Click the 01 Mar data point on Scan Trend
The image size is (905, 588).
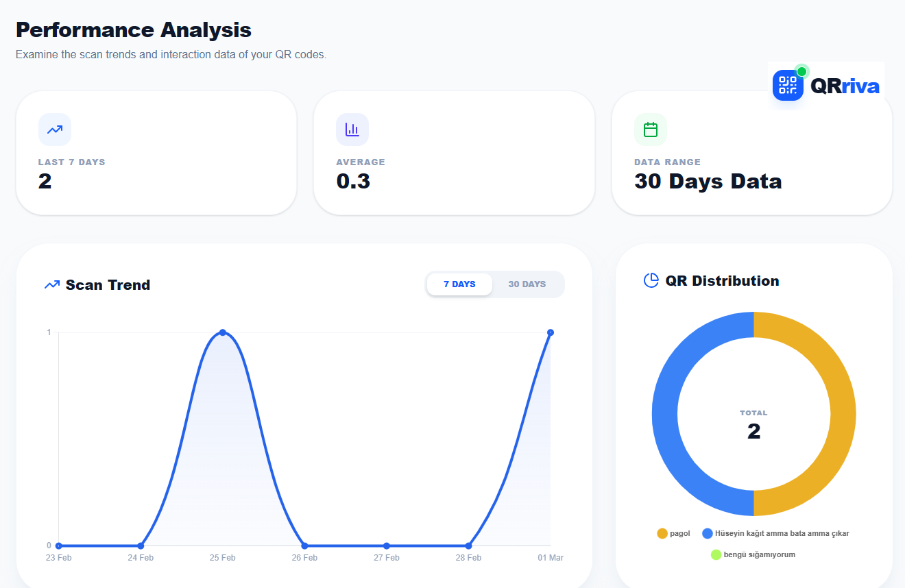(551, 332)
